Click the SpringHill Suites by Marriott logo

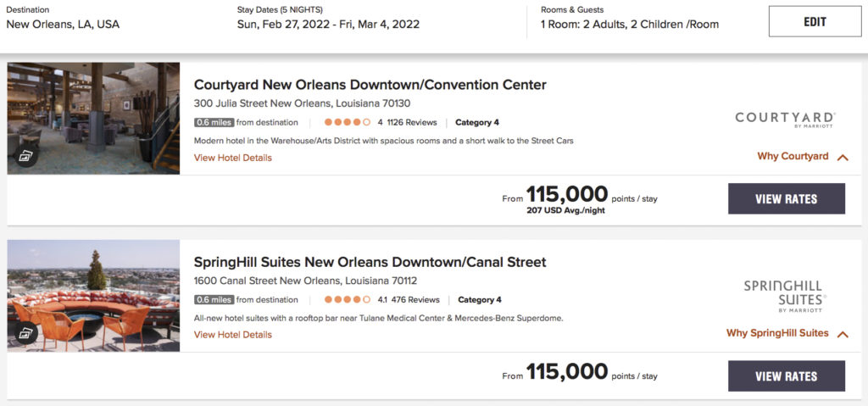coord(784,295)
